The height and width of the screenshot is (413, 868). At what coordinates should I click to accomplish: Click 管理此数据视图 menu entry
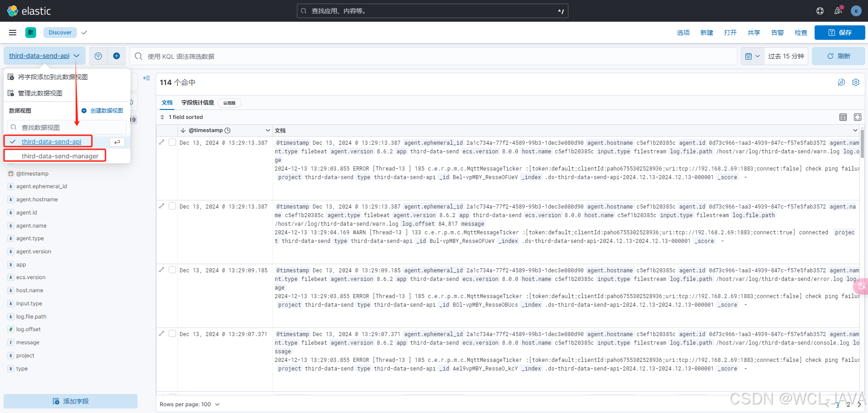click(x=67, y=93)
